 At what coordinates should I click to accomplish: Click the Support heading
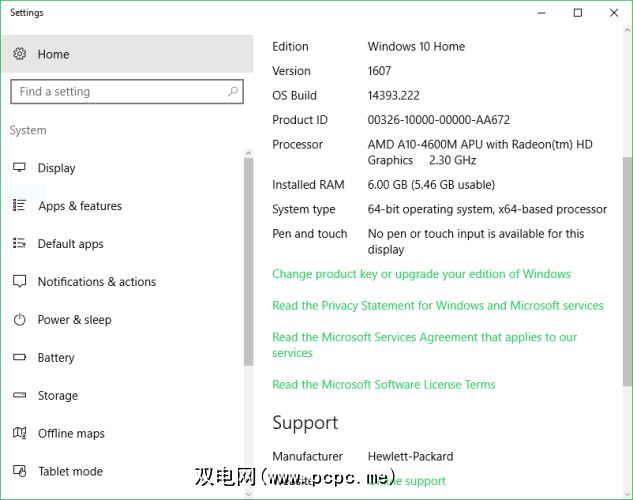305,423
